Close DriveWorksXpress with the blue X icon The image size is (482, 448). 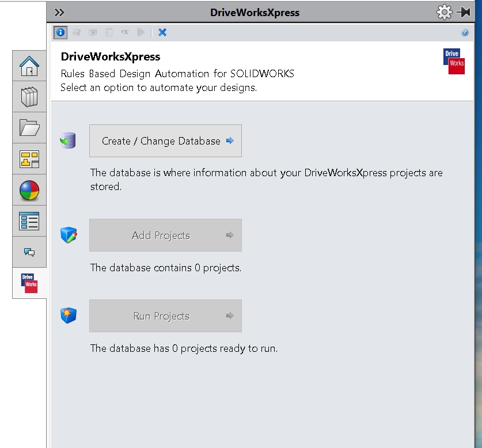tap(162, 32)
